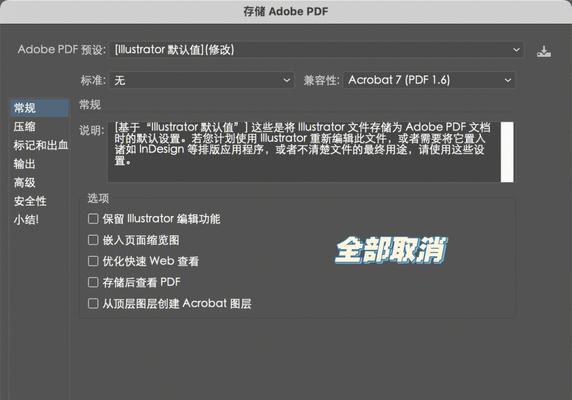Enable 保留 Illustrator 编辑功能 checkbox
This screenshot has height=400, width=572.
point(93,219)
